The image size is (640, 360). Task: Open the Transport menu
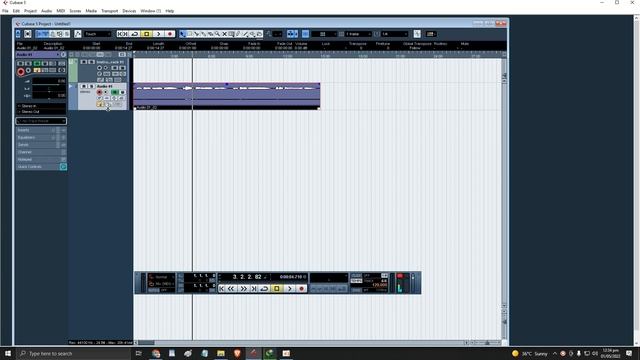coord(109,11)
